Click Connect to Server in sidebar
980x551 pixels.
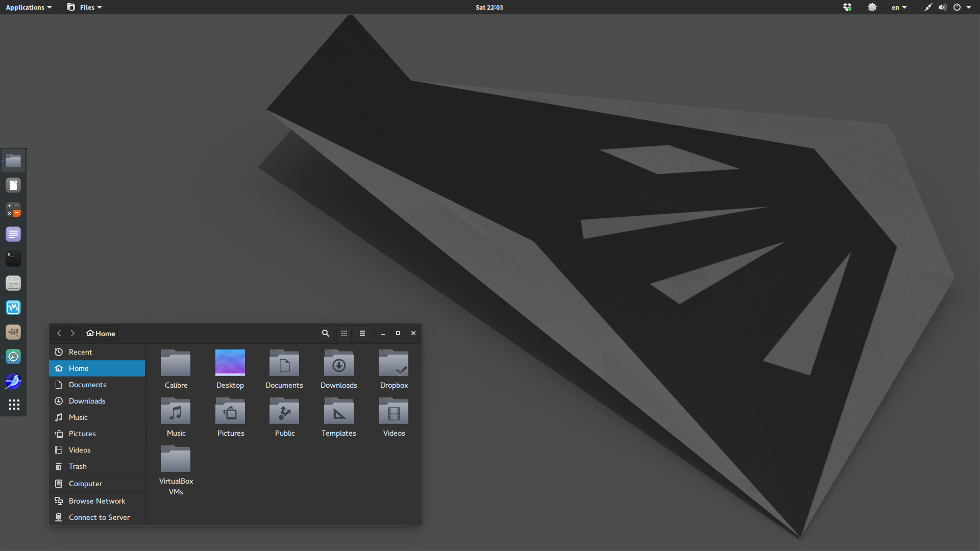tap(97, 517)
